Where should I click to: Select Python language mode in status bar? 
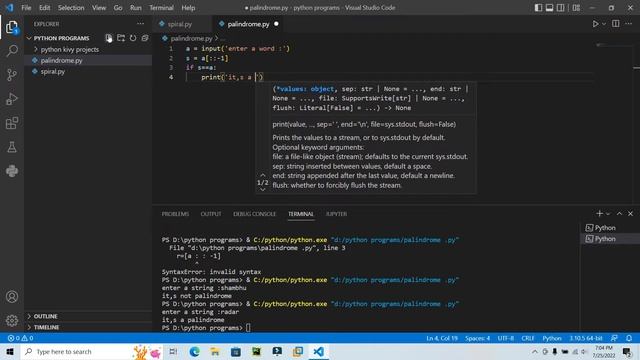(x=552, y=338)
